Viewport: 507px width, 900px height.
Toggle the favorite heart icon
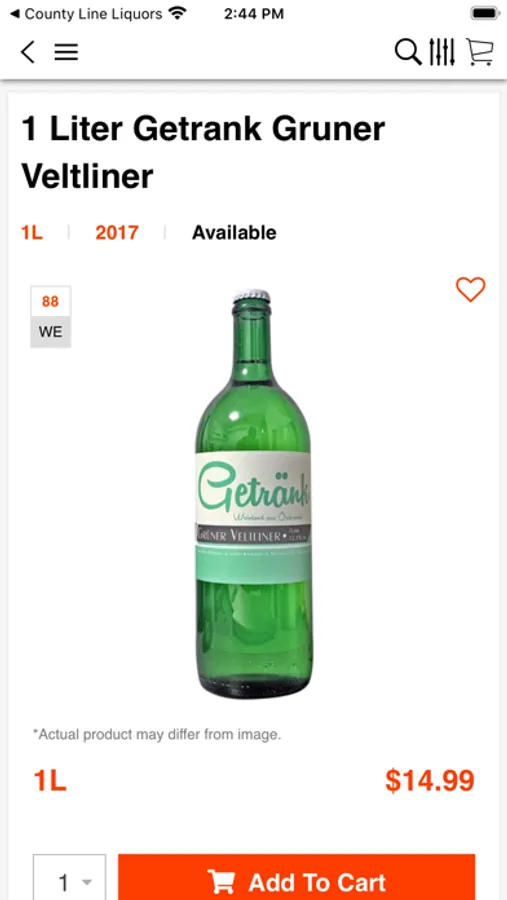(471, 289)
